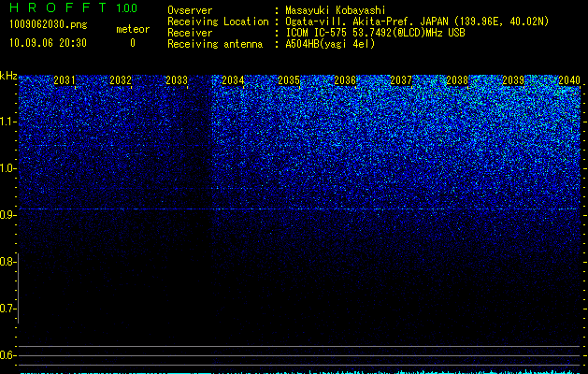
Task: Click time marker 2036 on the spectrogram
Action: point(345,80)
